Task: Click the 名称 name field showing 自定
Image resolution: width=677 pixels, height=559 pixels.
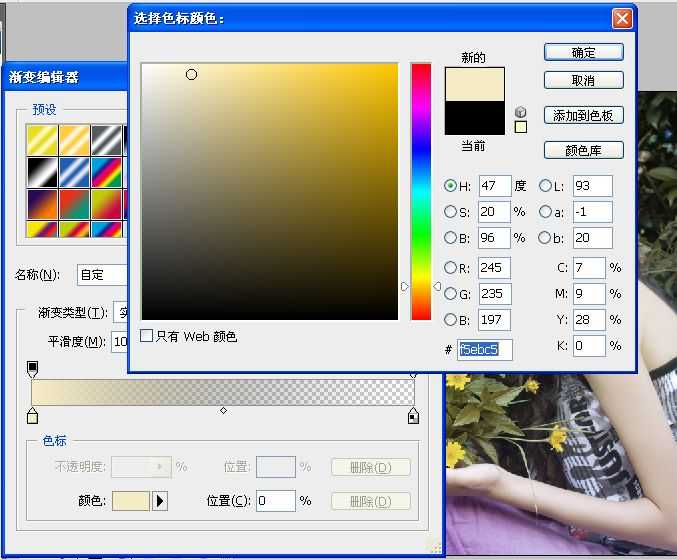Action: point(102,275)
